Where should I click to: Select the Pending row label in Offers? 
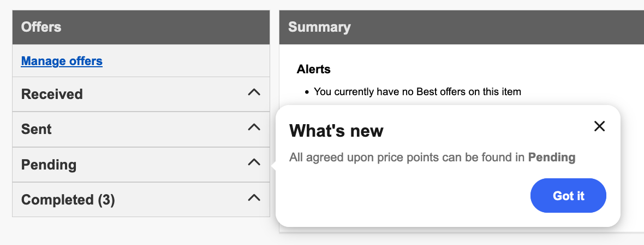pyautogui.click(x=49, y=165)
